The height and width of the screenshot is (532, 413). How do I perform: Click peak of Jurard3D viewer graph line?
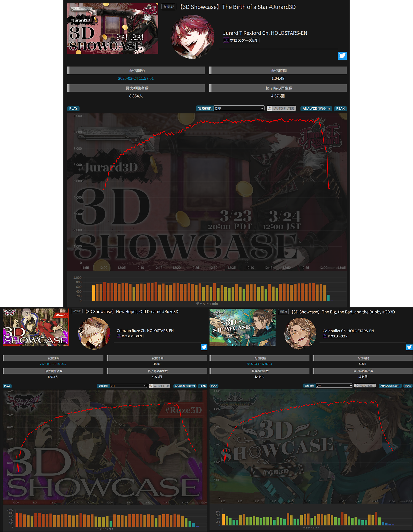point(318,118)
